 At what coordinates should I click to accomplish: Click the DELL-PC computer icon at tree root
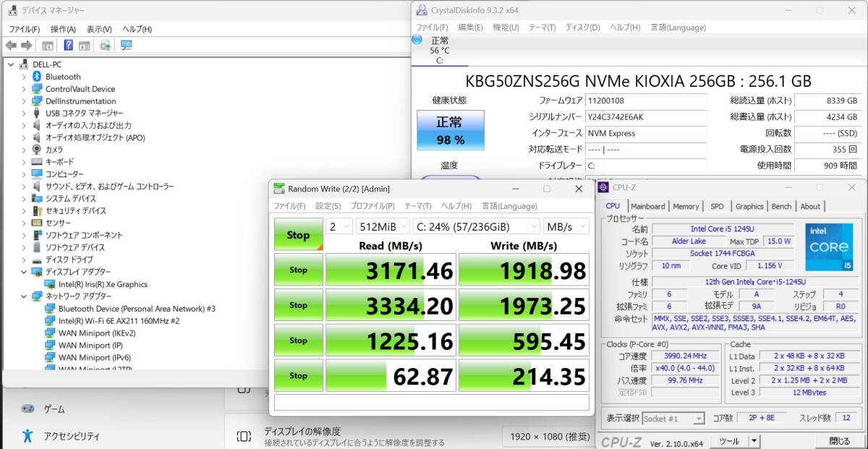[25, 64]
